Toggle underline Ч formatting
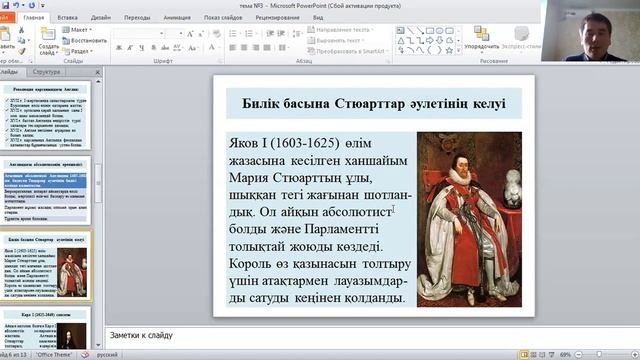This screenshot has height=360, width=640. (x=142, y=48)
